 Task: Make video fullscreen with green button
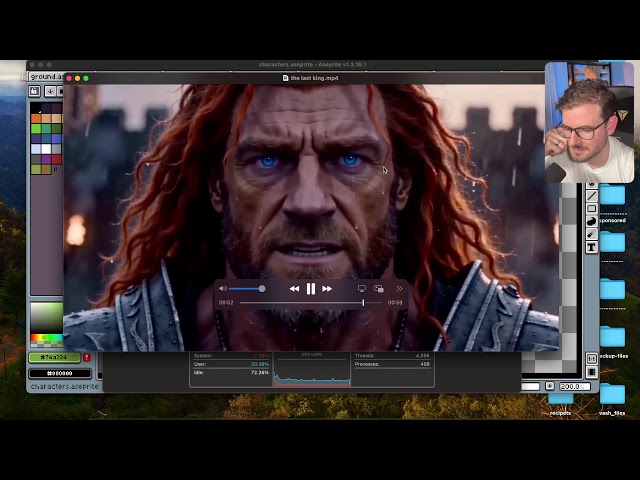86,78
